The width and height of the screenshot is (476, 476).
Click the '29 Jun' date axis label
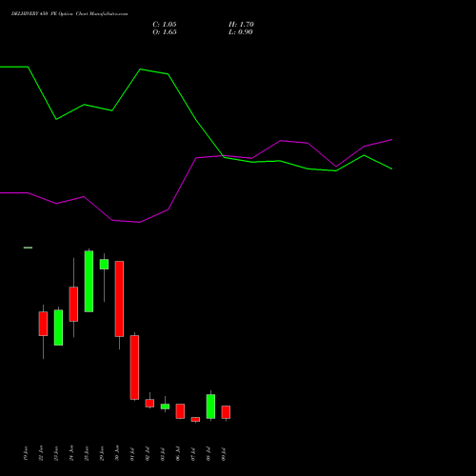pyautogui.click(x=102, y=453)
